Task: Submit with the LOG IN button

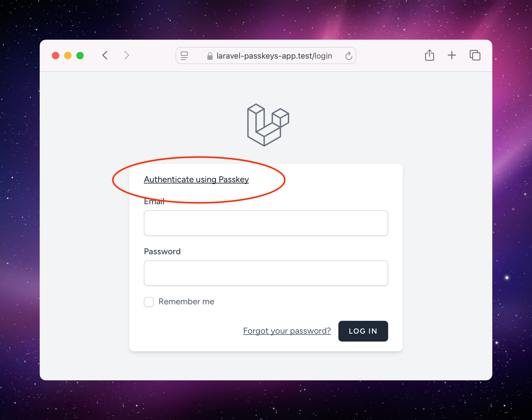Action: tap(363, 331)
